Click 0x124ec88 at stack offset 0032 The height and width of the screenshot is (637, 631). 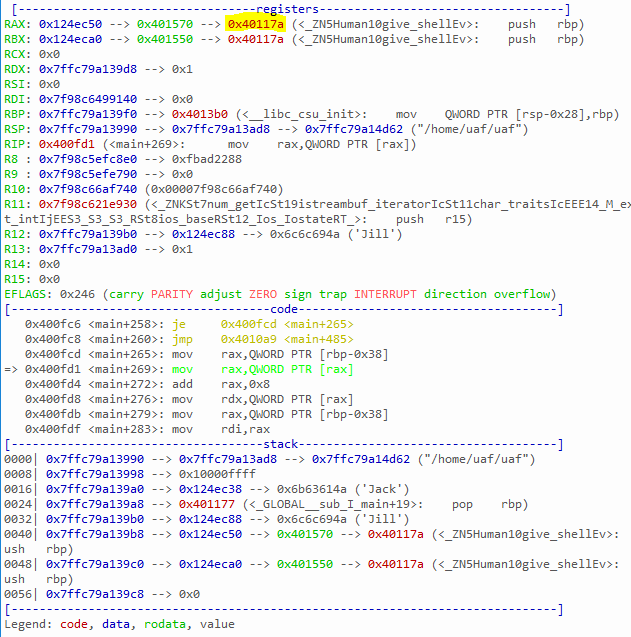pos(210,520)
